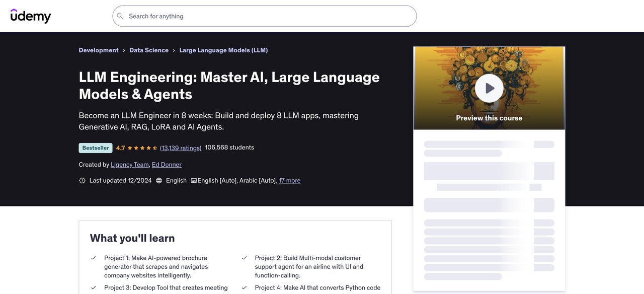Click the Project 1 brochure generator item
The height and width of the screenshot is (294, 644).
tap(156, 267)
